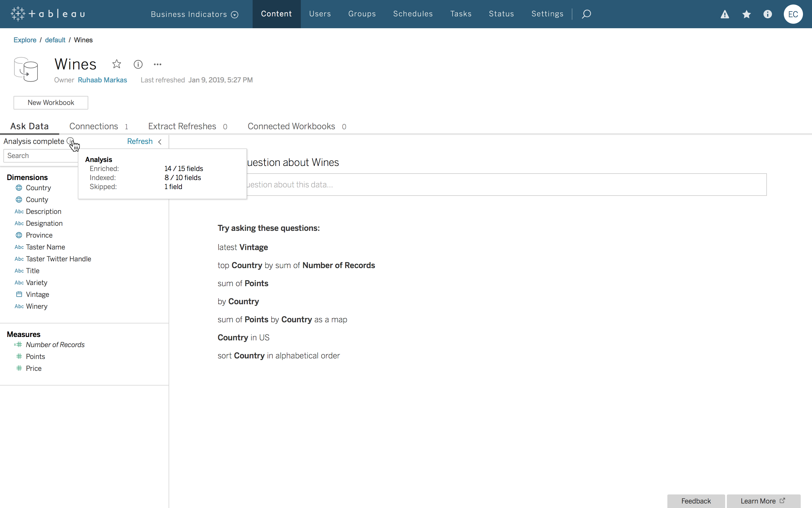Select suggestion 'Country in US'
The image size is (812, 508).
pos(243,338)
